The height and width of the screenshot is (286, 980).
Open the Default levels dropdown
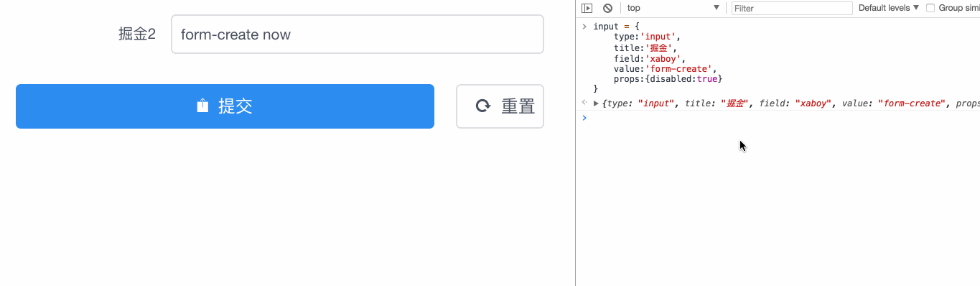[x=889, y=8]
